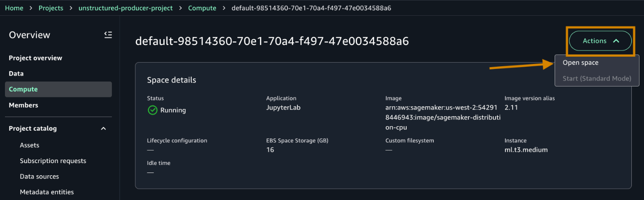Select Open space from Actions menu

(580, 63)
